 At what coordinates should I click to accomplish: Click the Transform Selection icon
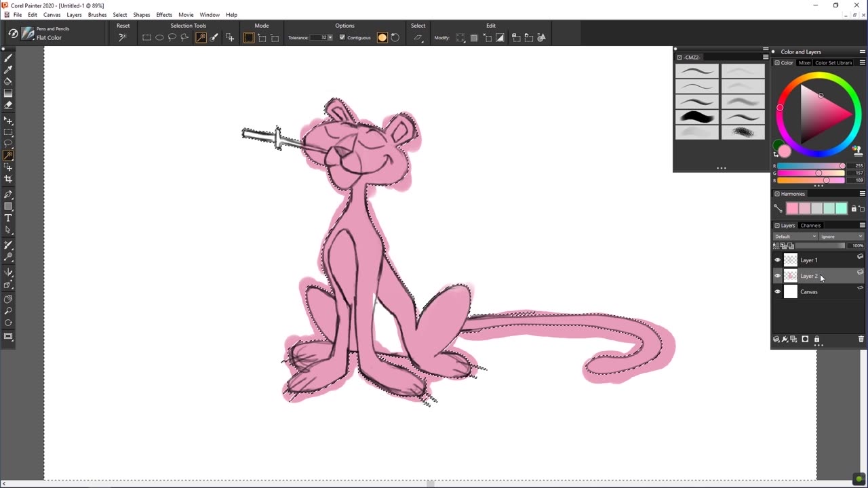coord(418,37)
